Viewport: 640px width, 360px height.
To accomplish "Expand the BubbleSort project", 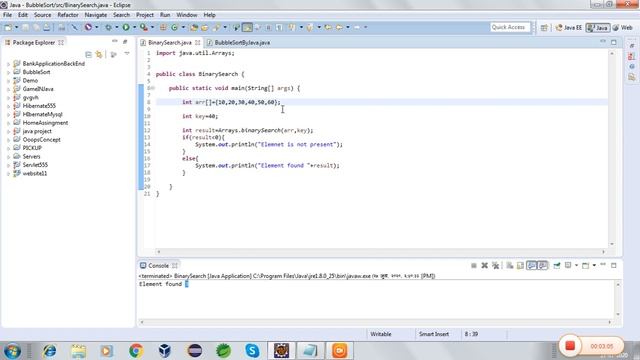I will [x=8, y=72].
